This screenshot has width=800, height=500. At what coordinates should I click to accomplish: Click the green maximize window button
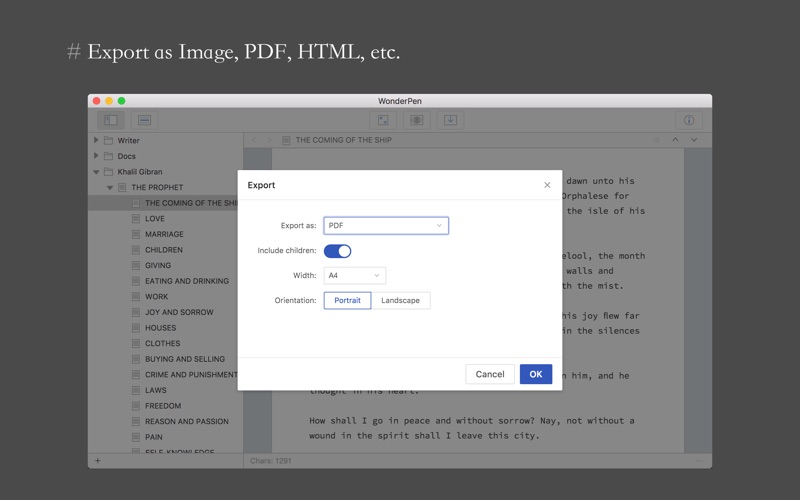point(121,101)
